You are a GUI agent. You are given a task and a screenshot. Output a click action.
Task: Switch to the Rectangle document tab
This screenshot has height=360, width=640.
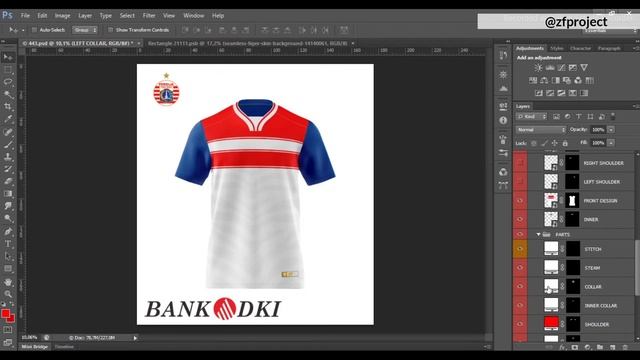pos(247,43)
